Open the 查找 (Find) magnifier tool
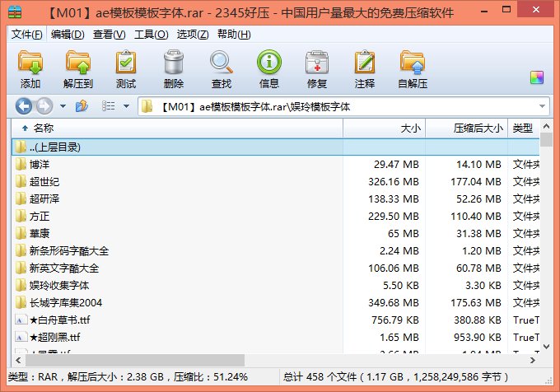The image size is (560, 392). pyautogui.click(x=222, y=69)
